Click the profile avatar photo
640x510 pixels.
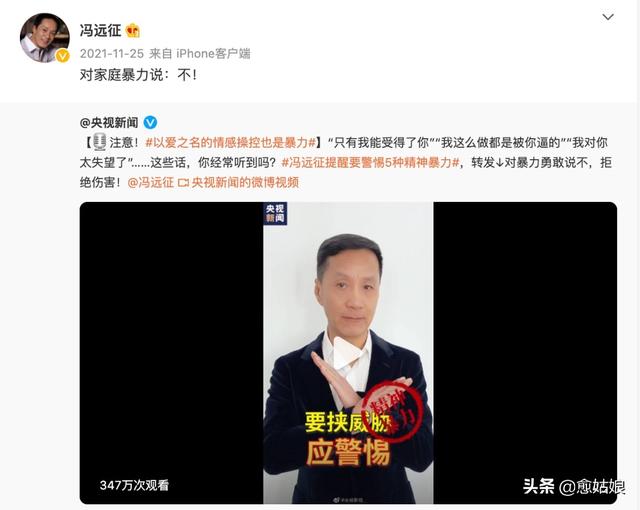click(x=44, y=38)
